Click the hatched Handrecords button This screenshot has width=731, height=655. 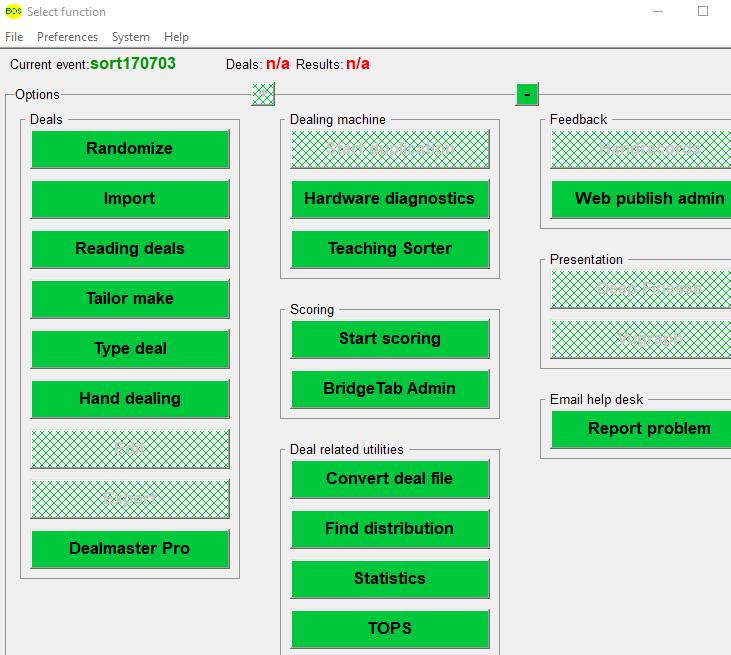[x=641, y=149]
